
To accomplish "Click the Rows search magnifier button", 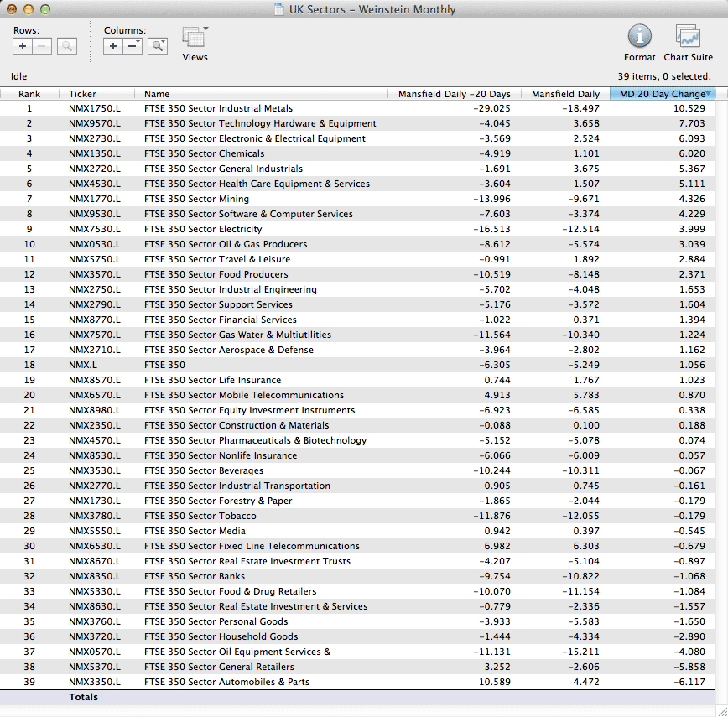I will (67, 46).
